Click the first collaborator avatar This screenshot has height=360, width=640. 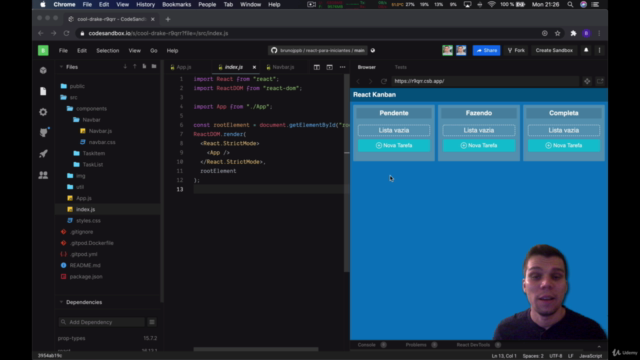click(447, 50)
